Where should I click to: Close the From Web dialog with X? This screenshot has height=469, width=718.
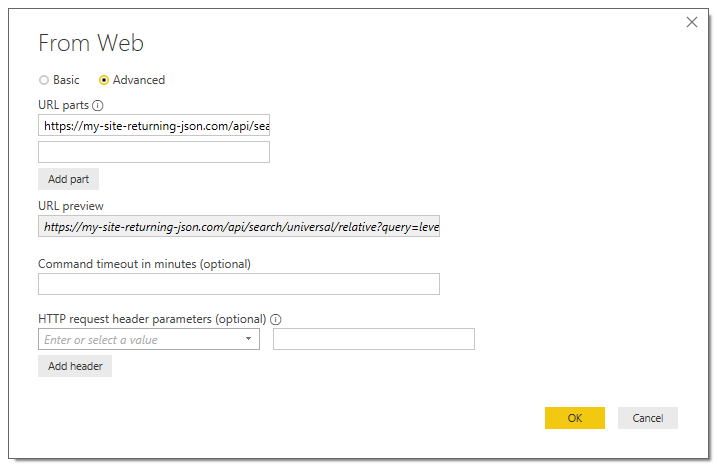pyautogui.click(x=692, y=22)
